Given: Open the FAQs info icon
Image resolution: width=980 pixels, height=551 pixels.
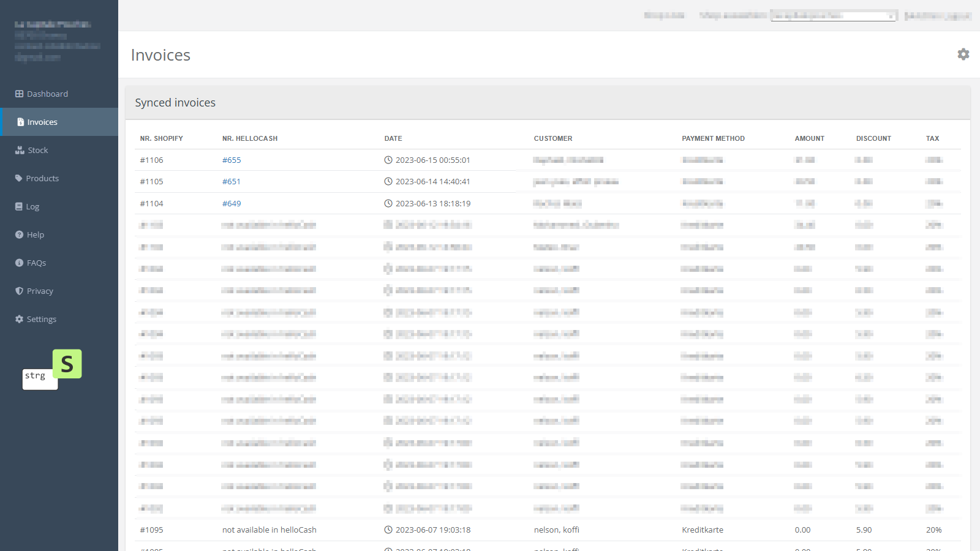Looking at the screenshot, I should click(x=18, y=263).
